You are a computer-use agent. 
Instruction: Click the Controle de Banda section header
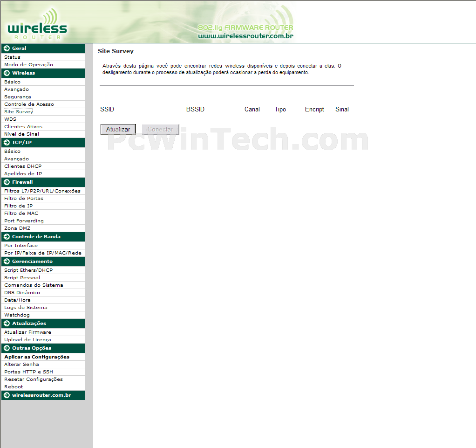coord(43,237)
